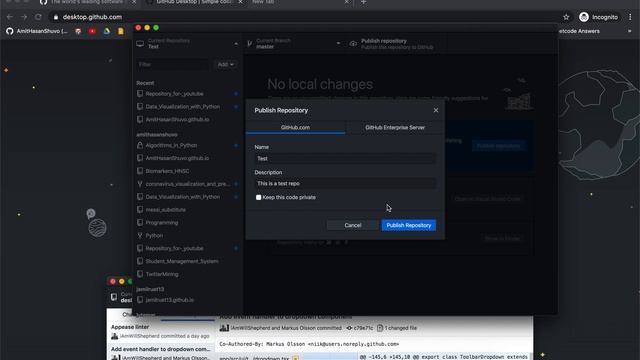Bookmark this page with the star icon
Screen dimensions: 640x360
click(566, 17)
